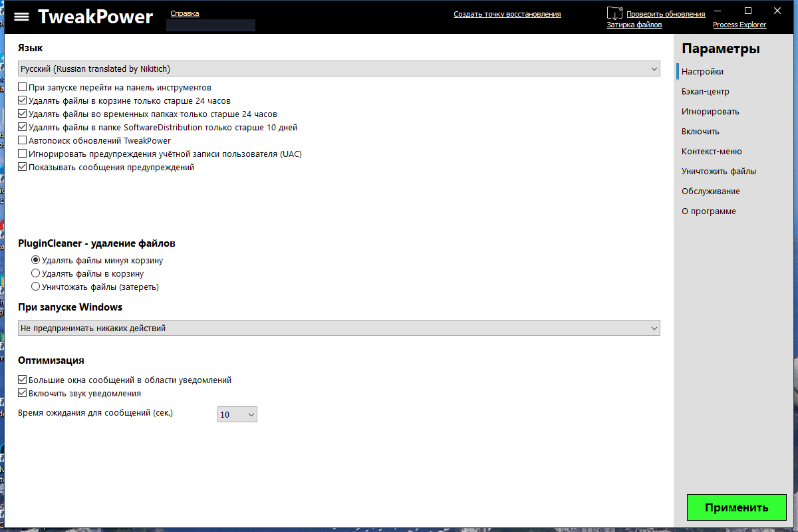798x532 pixels.
Task: Open the wait time 10 seconds dropdown
Action: (x=237, y=414)
